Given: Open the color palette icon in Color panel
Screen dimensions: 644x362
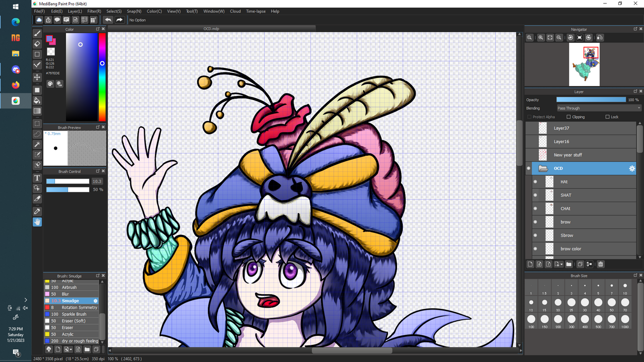Looking at the screenshot, I should (50, 84).
